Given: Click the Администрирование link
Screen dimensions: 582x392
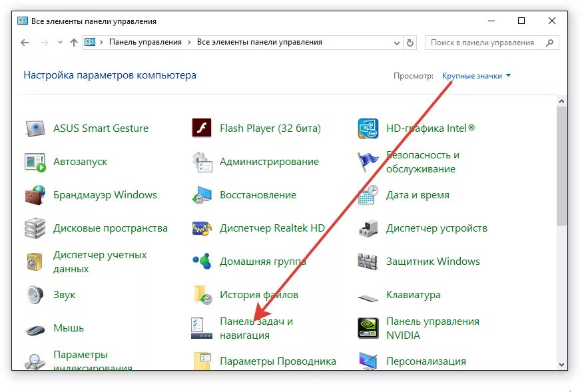Looking at the screenshot, I should tap(269, 162).
